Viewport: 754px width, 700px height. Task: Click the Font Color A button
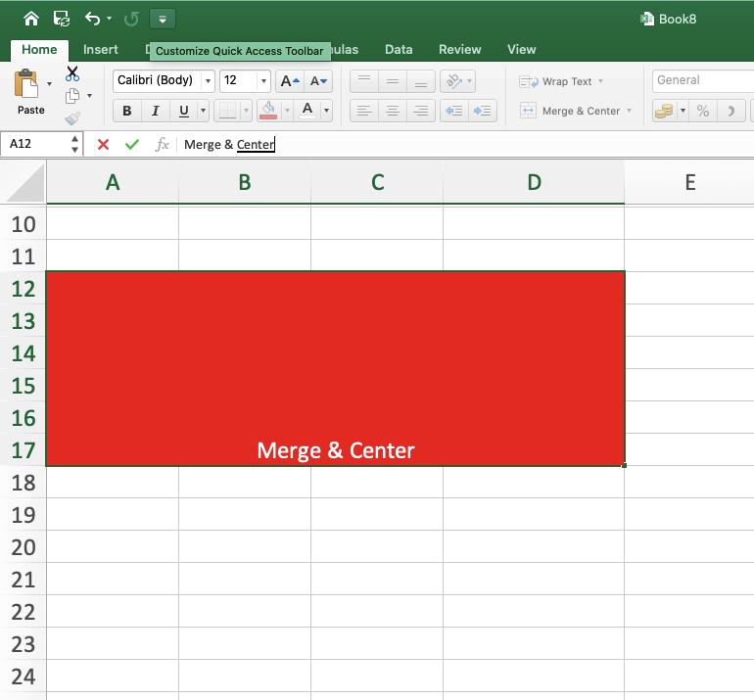pos(307,111)
